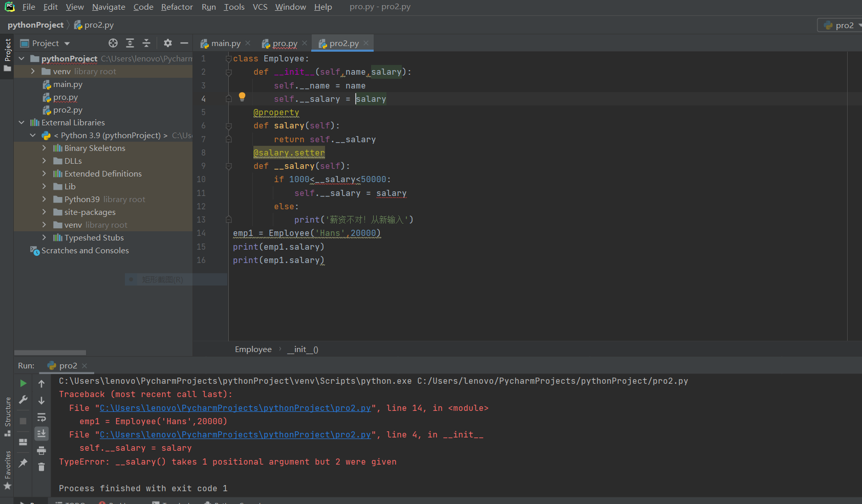
Task: Collapse the External Libraries node
Action: click(21, 122)
